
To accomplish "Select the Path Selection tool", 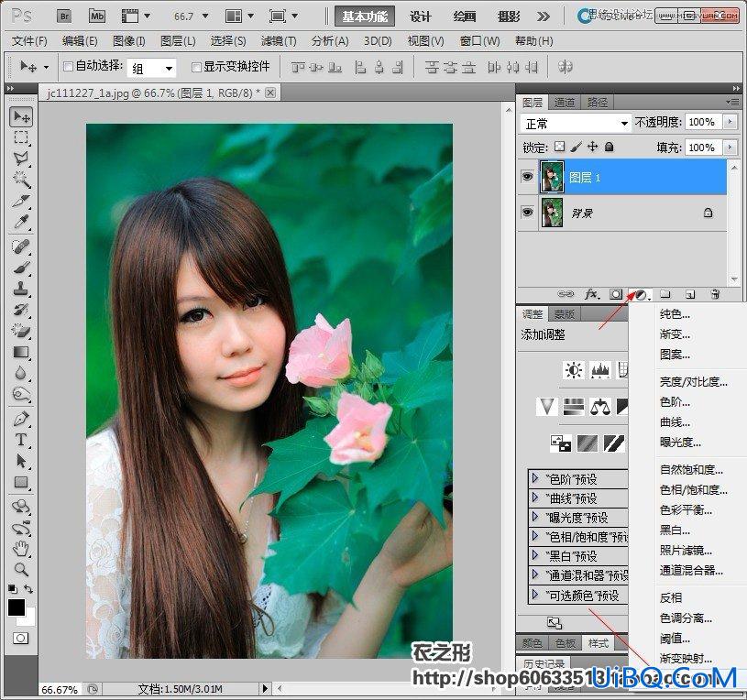I will click(x=20, y=461).
